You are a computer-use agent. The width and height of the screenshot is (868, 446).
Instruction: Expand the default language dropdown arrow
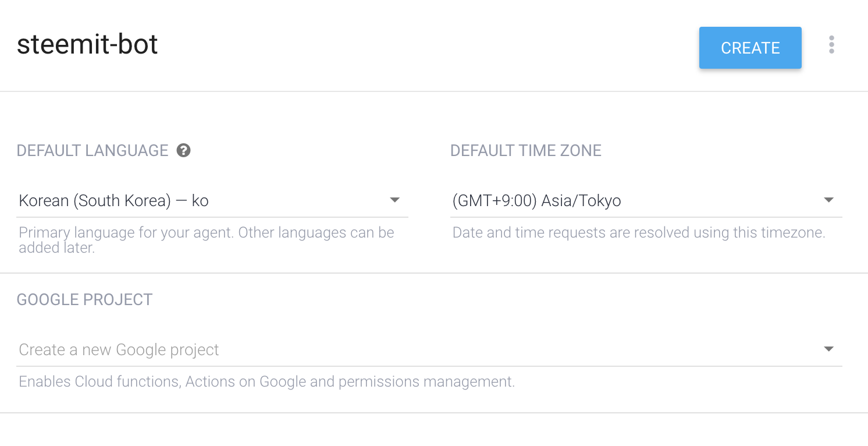[394, 200]
